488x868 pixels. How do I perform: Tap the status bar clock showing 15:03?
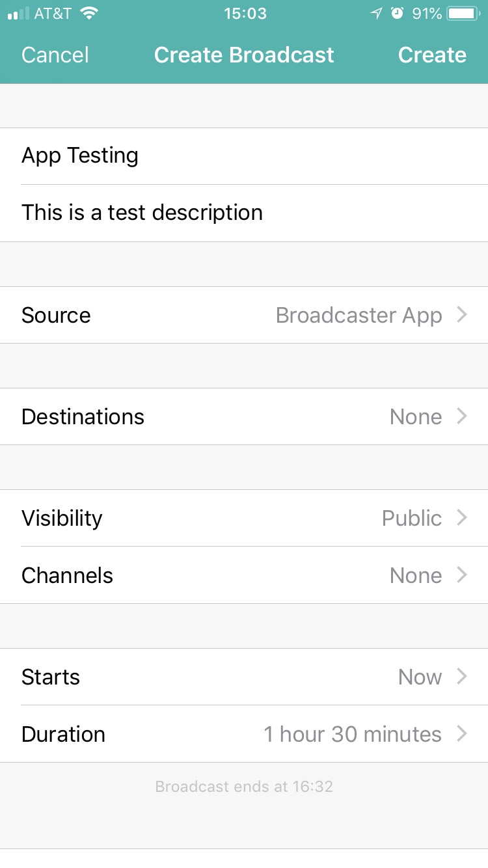click(245, 14)
